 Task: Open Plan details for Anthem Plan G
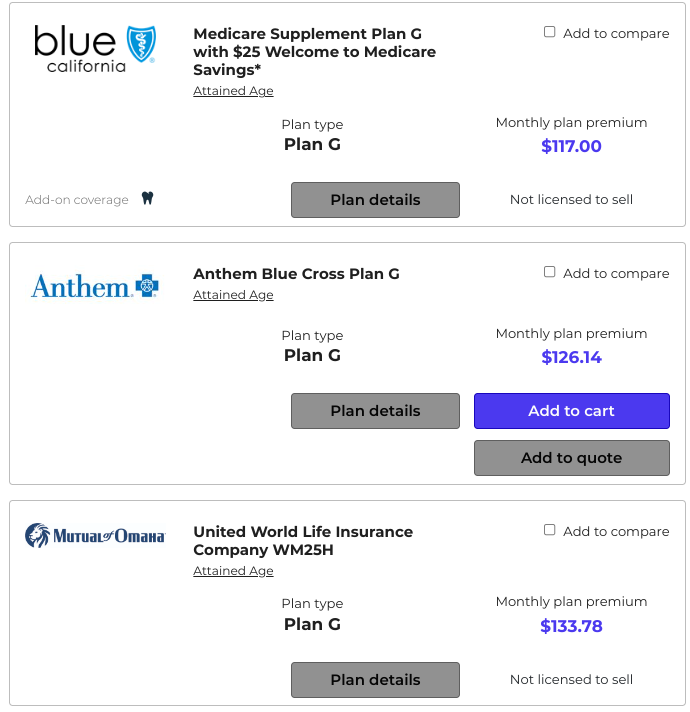(x=375, y=411)
